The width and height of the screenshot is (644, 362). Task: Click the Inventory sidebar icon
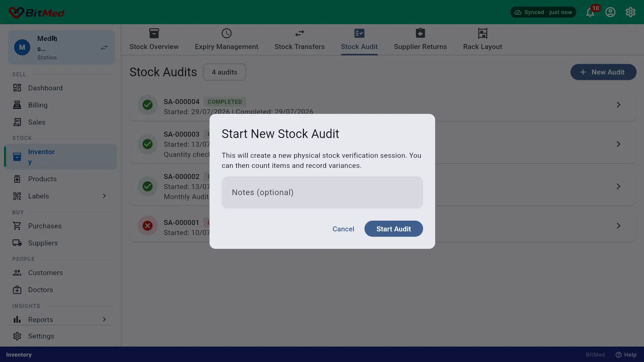(x=17, y=157)
